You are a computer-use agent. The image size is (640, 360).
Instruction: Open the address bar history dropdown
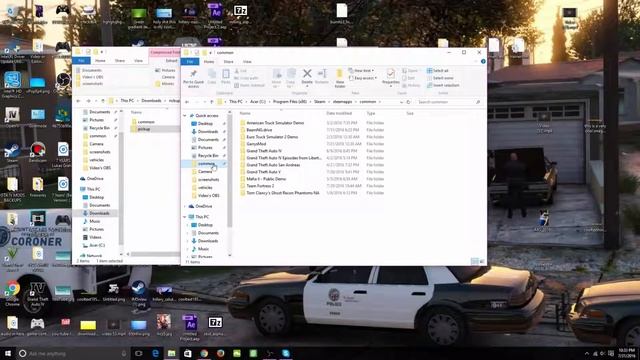pyautogui.click(x=401, y=102)
